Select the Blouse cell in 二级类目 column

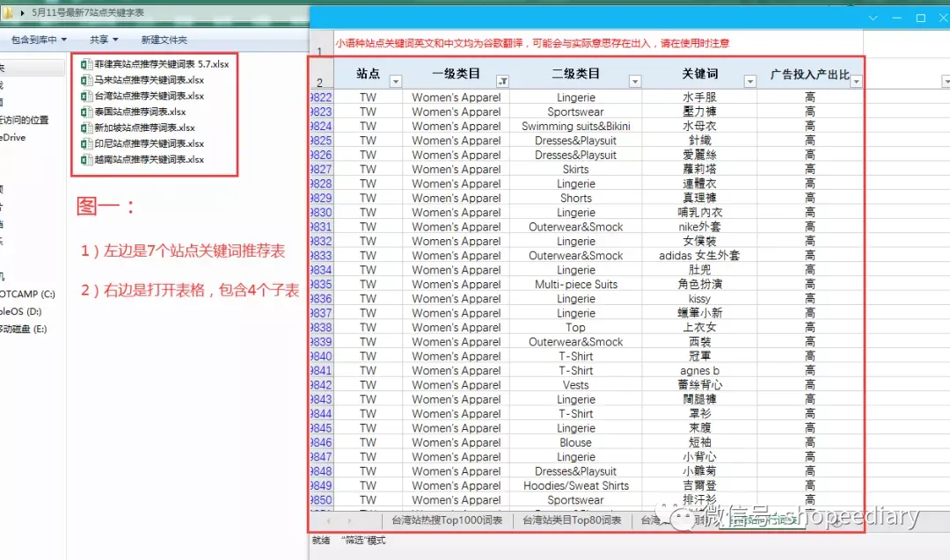coord(575,442)
